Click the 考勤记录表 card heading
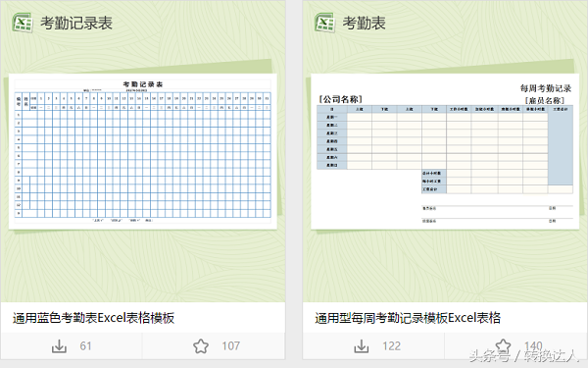This screenshot has width=588, height=368. click(x=76, y=23)
